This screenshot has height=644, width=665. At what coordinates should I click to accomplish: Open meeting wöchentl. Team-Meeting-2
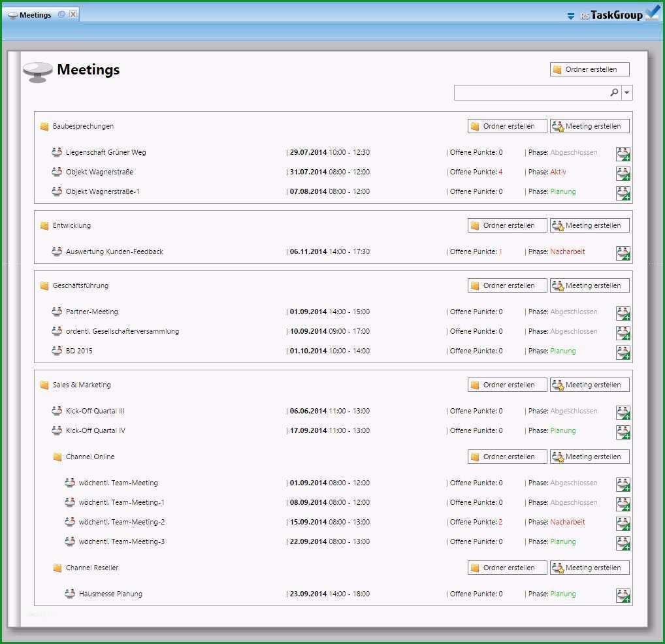122,522
